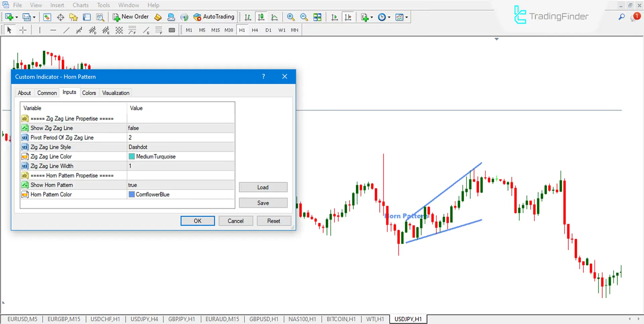Select the Fibonacci retracement tool
This screenshot has width=644, height=324.
click(93, 30)
